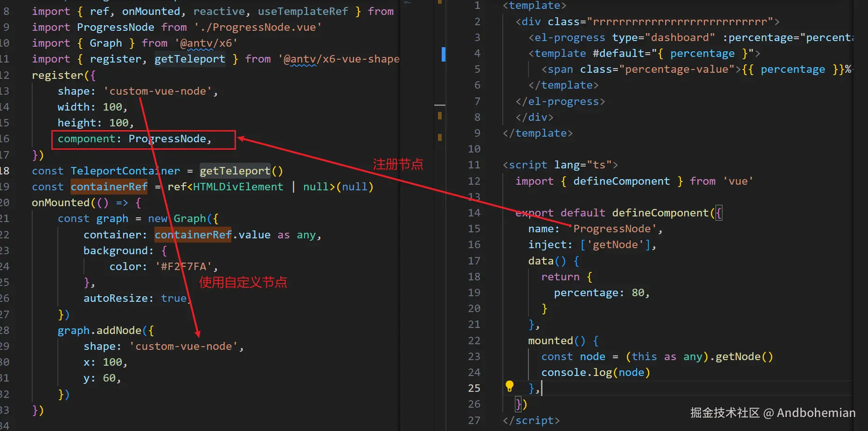Click the 'onMounted' call in left editor
Screen dimensions: 868x431
[x=61, y=202]
